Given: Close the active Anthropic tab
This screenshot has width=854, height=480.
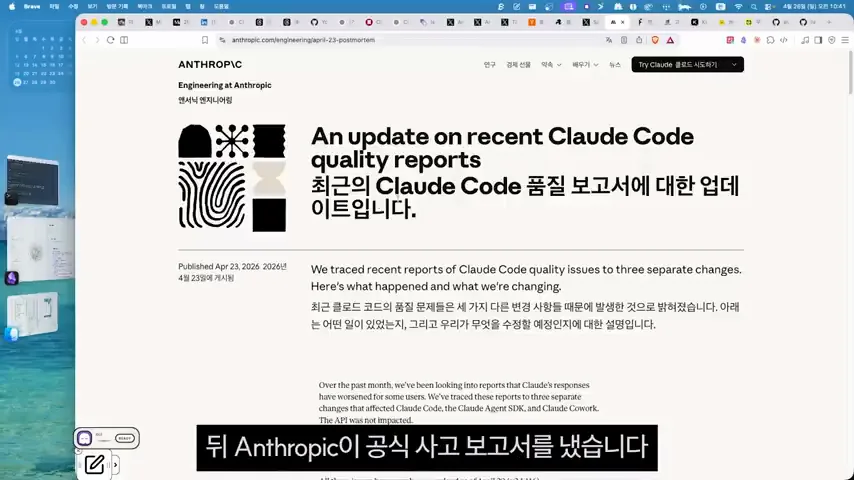Looking at the screenshot, I should (x=623, y=22).
